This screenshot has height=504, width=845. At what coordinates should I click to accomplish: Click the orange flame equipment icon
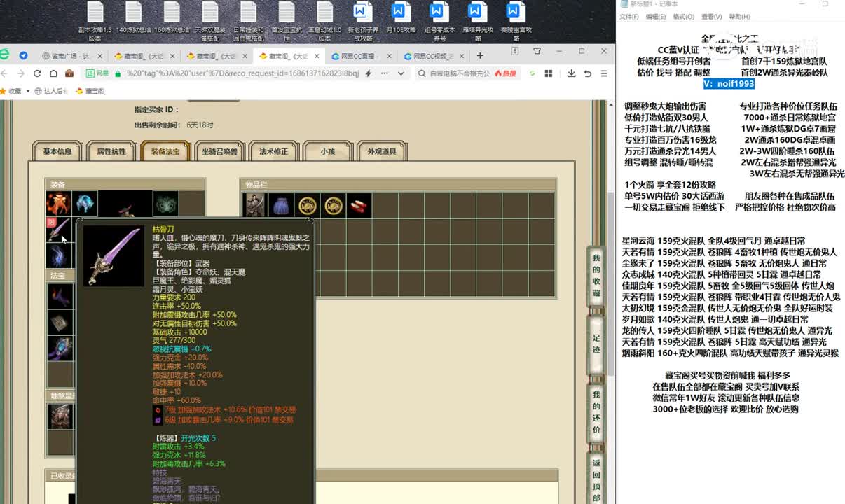[58, 204]
